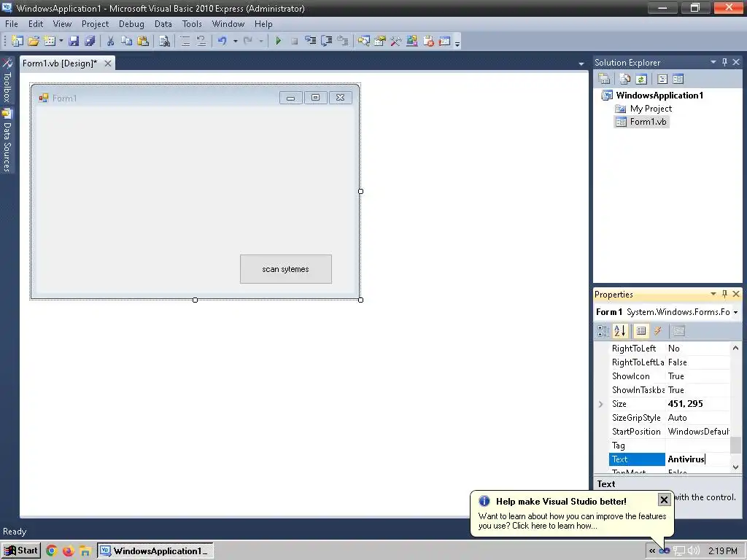Click the Comment out selected lines icon
747x560 pixels.
[x=185, y=41]
